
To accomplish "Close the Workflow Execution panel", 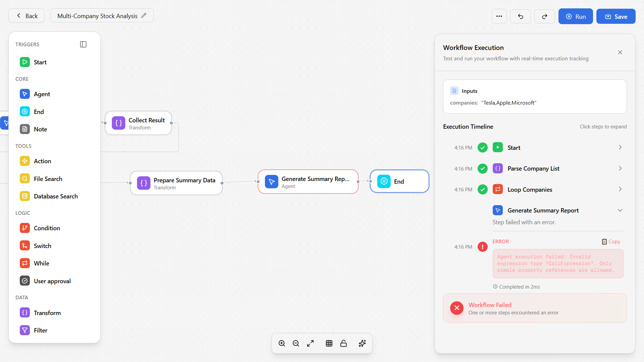I will [x=620, y=52].
